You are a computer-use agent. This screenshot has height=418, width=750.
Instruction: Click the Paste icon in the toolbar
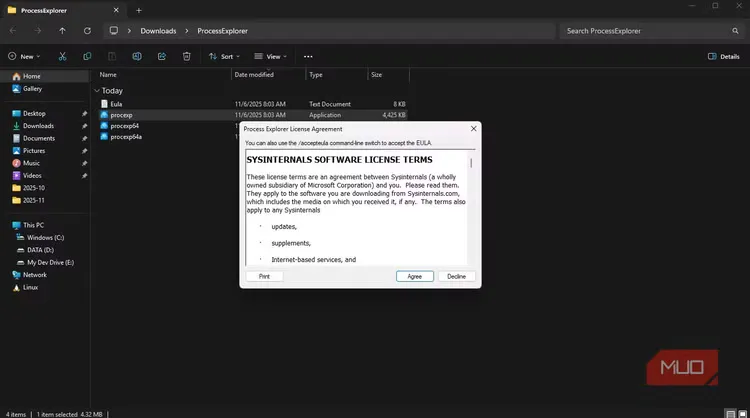tap(112, 56)
